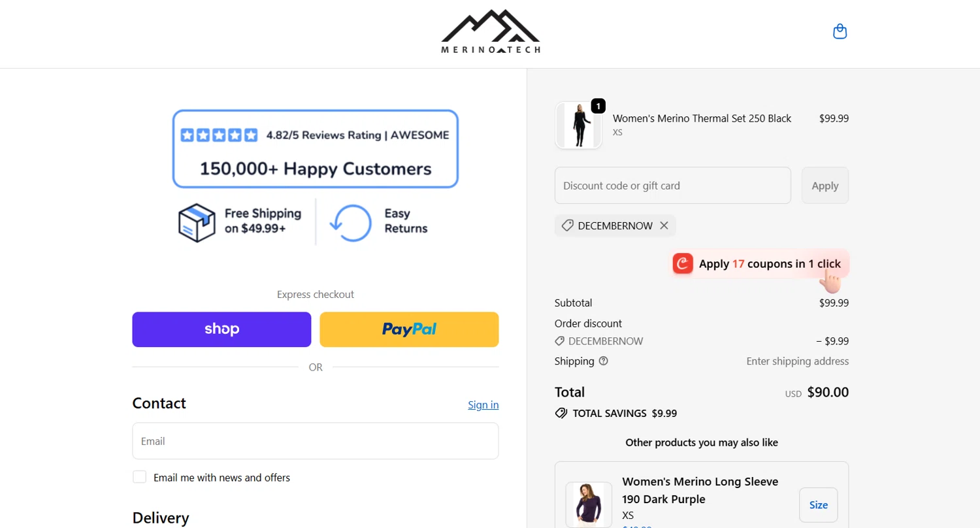Click the Women's Merino Long Sleeve product title
The image size is (980, 528).
[700, 490]
